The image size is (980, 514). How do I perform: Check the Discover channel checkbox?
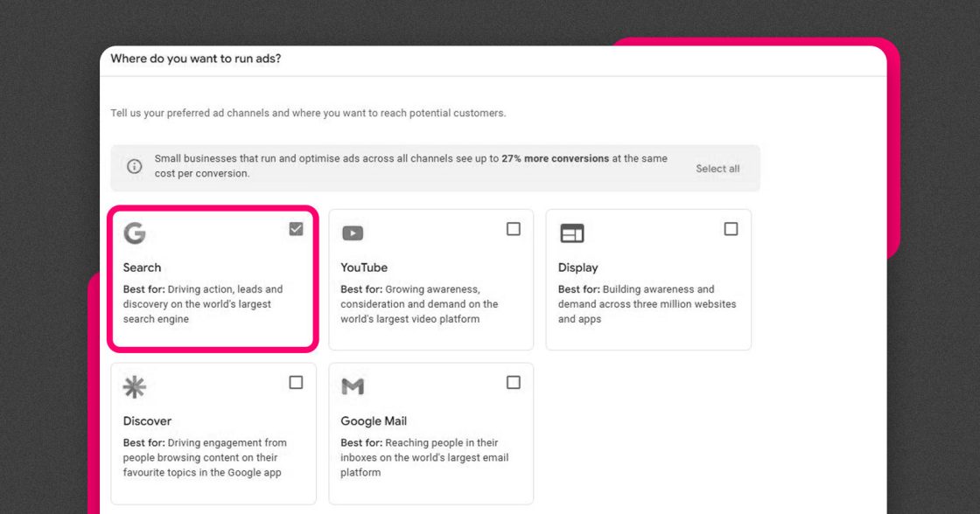pyautogui.click(x=296, y=383)
